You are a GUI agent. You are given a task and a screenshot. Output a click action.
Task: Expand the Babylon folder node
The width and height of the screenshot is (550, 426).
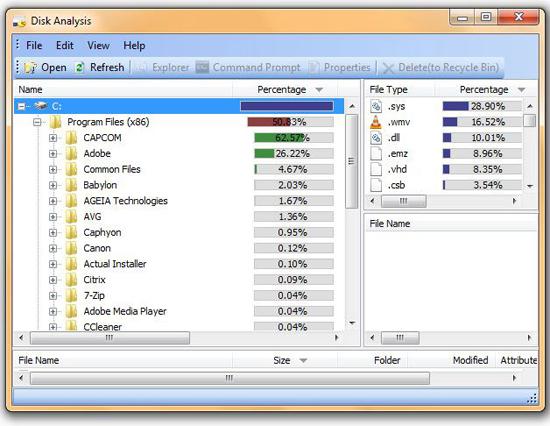coord(53,185)
